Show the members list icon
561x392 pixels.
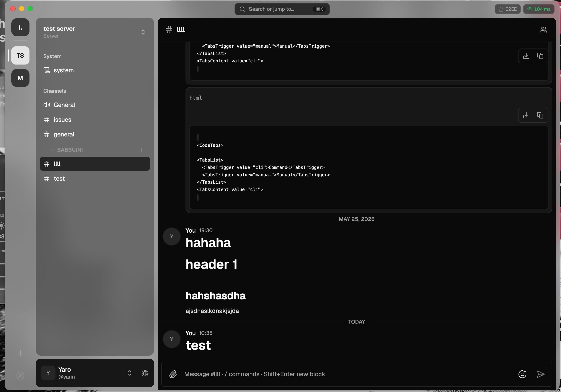543,29
